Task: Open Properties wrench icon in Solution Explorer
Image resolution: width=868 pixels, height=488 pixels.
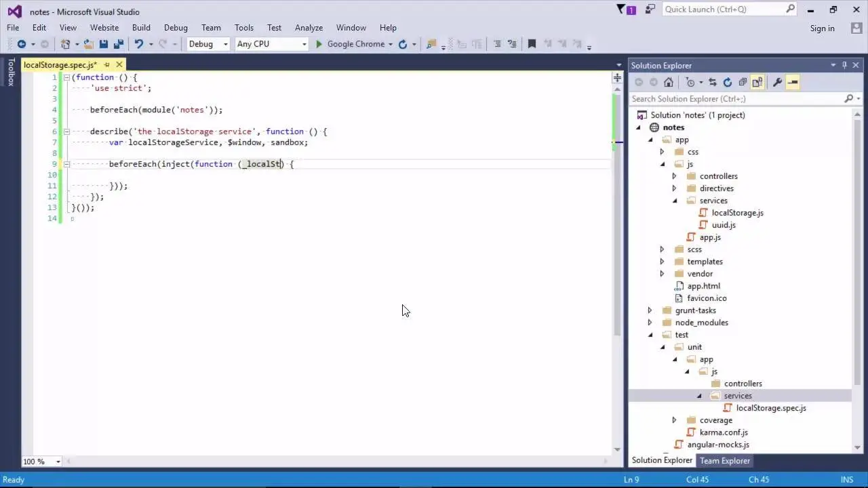Action: [x=777, y=82]
